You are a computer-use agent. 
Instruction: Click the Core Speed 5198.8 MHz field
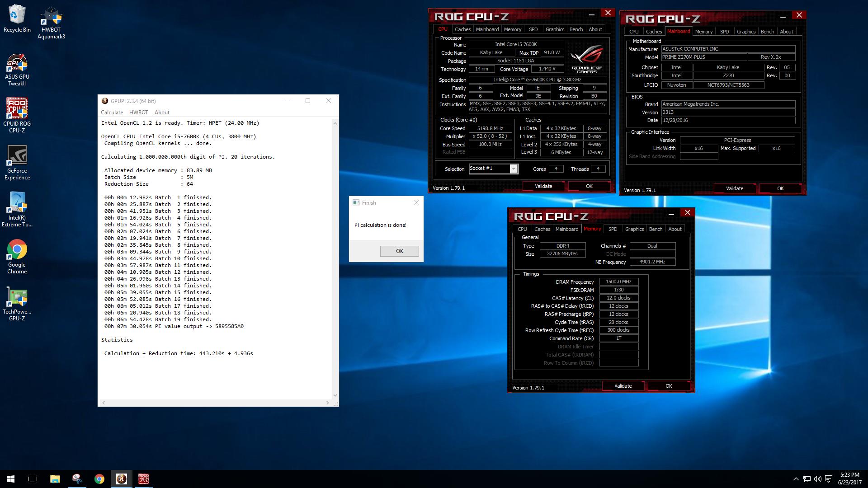coord(490,128)
